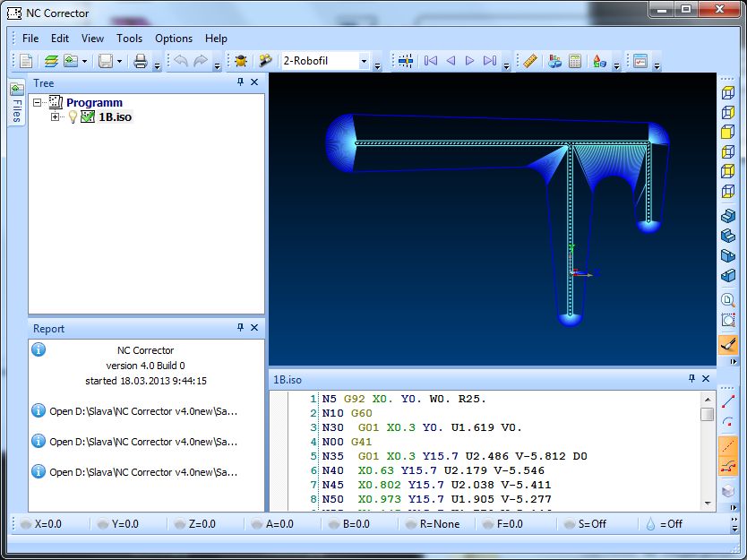Click the green stacked layers toolbar icon

pyautogui.click(x=51, y=61)
